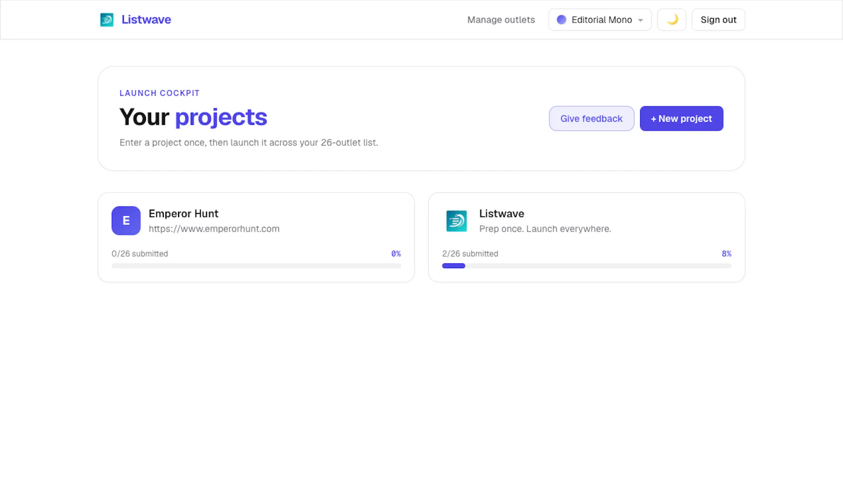
Task: Click the Listwave logo icon in header
Action: click(107, 19)
